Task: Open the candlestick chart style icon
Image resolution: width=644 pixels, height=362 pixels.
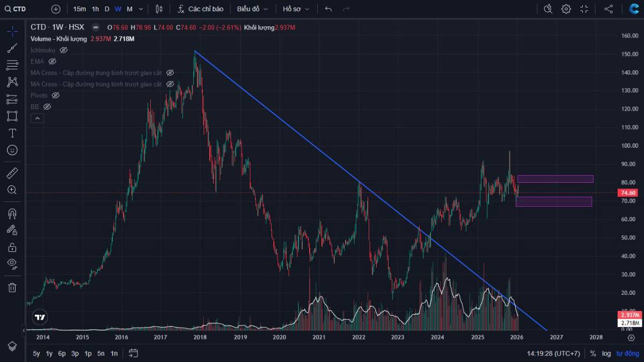Action: 158,9
